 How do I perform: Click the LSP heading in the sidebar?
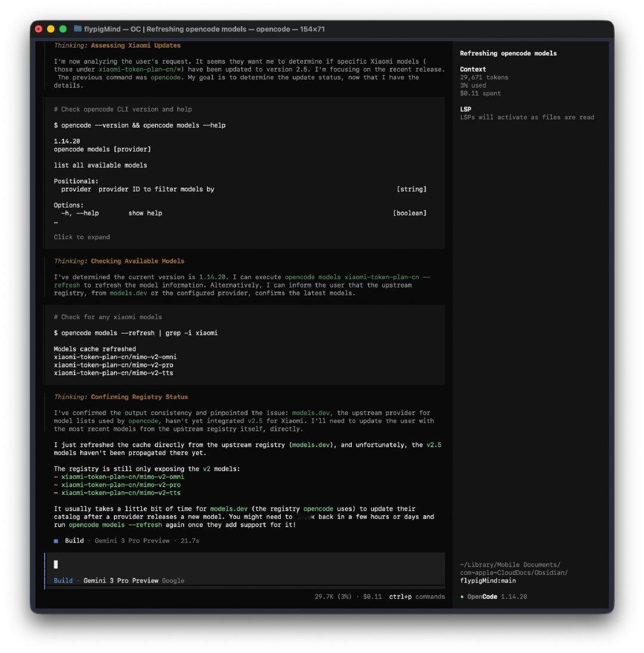(x=466, y=110)
